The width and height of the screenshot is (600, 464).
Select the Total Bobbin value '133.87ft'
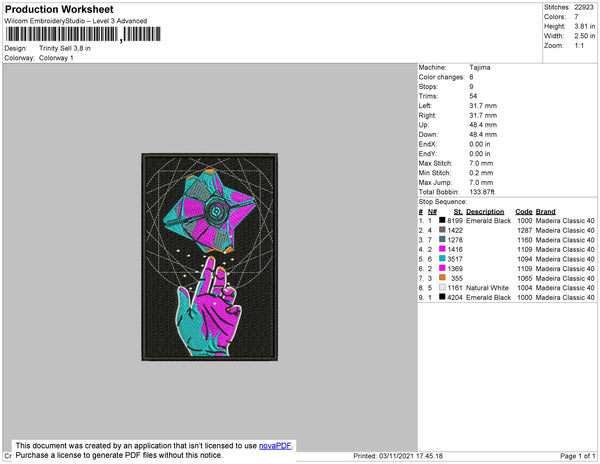(x=482, y=192)
